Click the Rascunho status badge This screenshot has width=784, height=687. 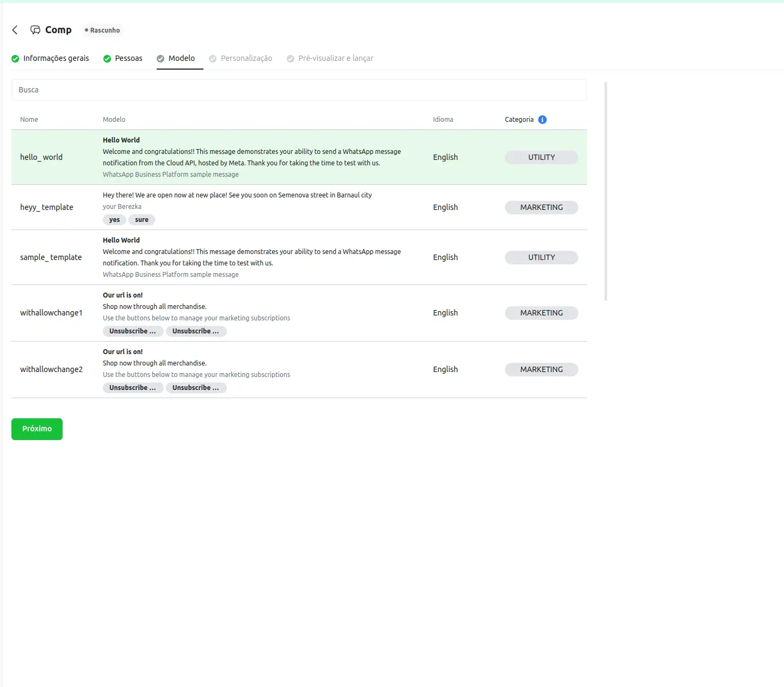(102, 30)
